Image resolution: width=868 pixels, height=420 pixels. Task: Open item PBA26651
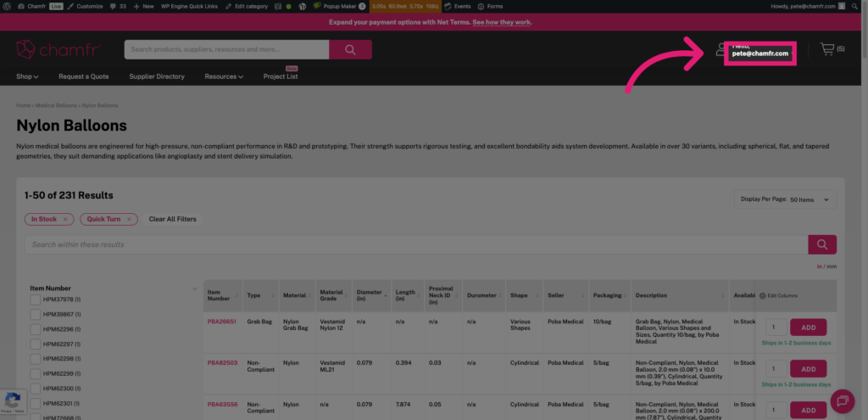(222, 322)
